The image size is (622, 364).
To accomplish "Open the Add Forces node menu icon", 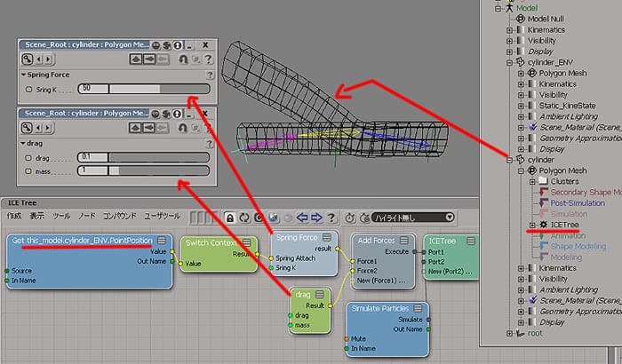I will [406, 240].
